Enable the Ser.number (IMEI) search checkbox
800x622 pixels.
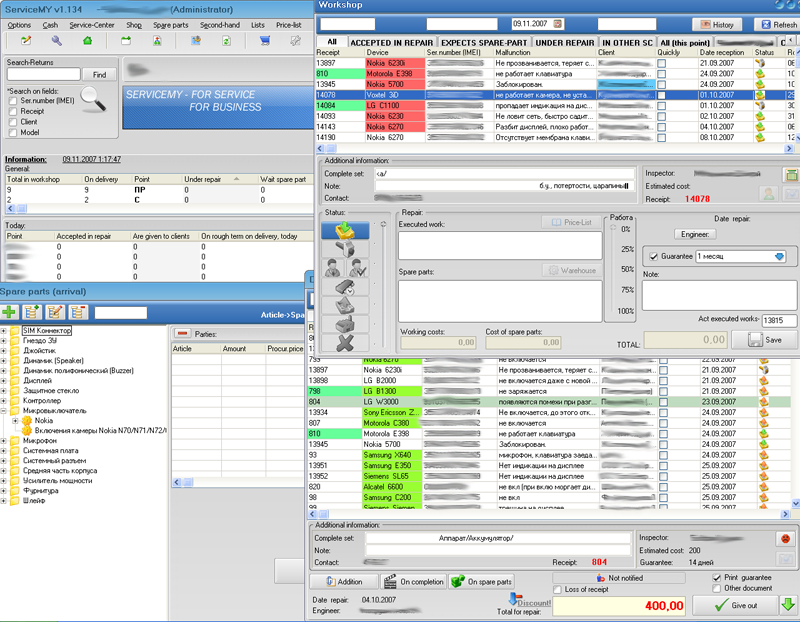point(12,101)
